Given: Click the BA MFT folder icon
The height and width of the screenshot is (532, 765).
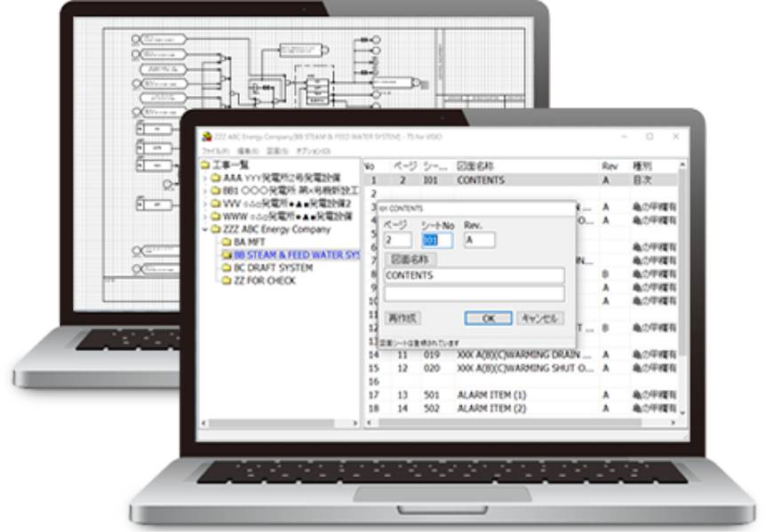Looking at the screenshot, I should [226, 242].
